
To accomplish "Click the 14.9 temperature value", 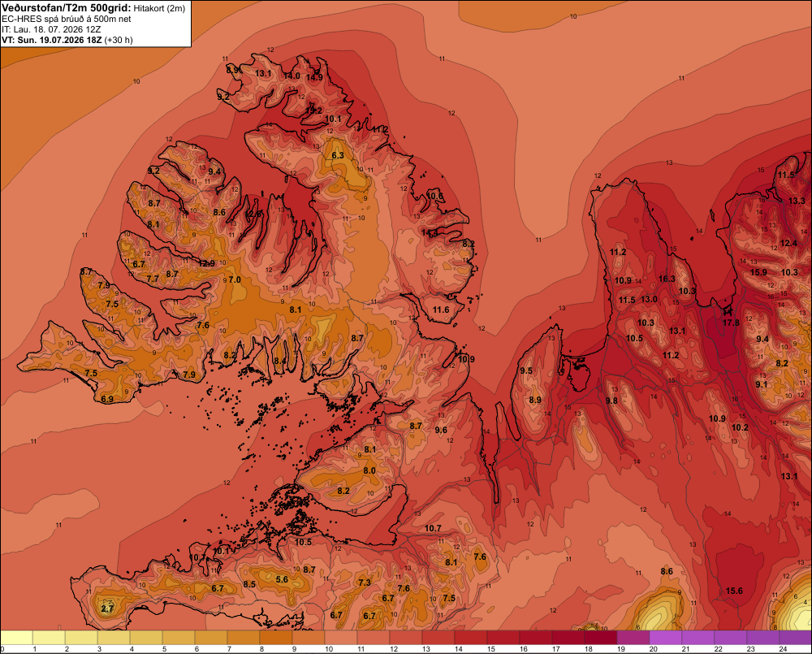I will coord(314,77).
